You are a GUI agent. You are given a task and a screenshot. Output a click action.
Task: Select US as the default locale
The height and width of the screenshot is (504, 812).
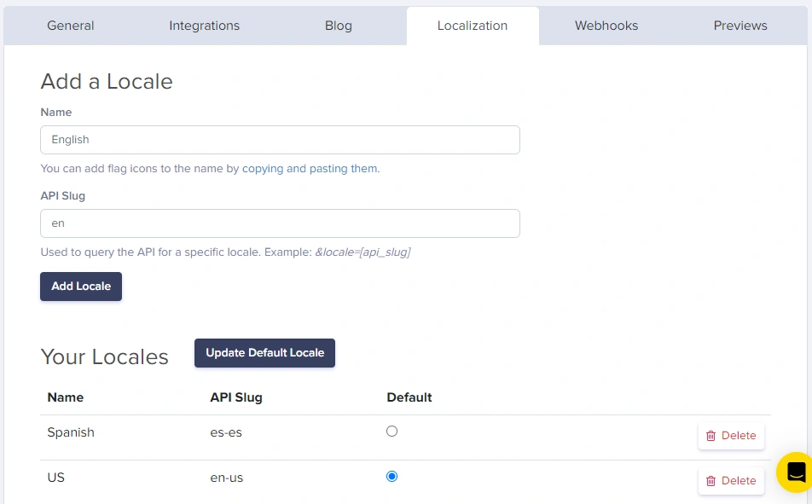pos(391,477)
